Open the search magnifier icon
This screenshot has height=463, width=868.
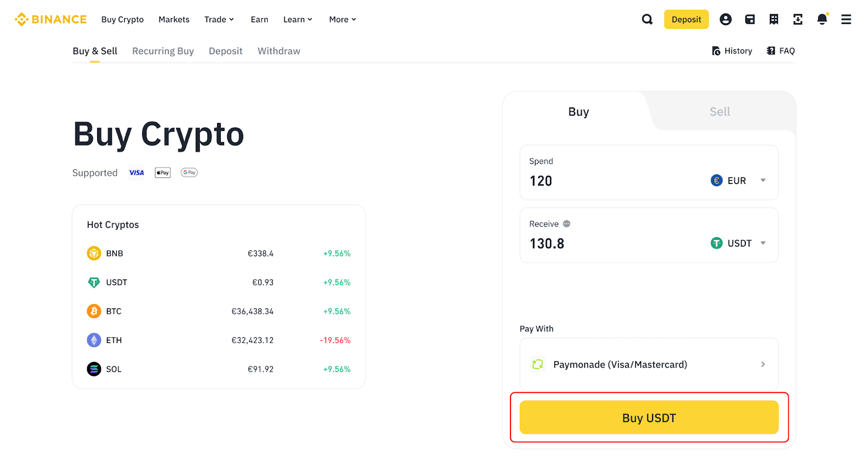647,20
